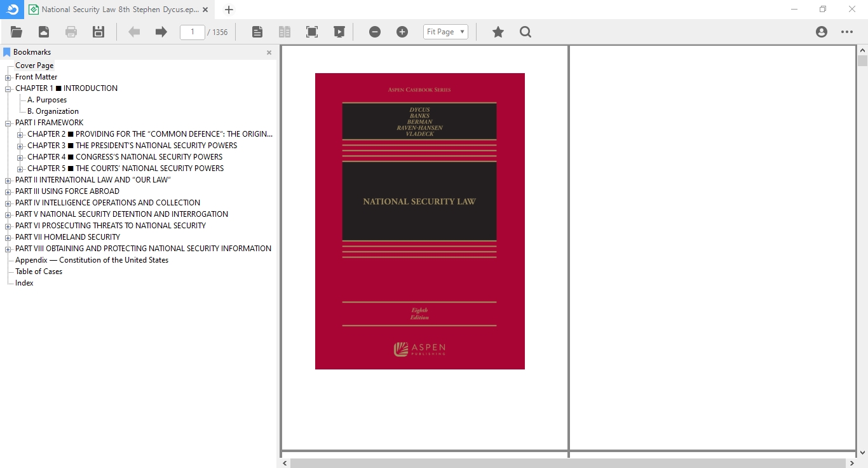Open the more options three-dot menu
This screenshot has height=468, width=868.
point(847,32)
